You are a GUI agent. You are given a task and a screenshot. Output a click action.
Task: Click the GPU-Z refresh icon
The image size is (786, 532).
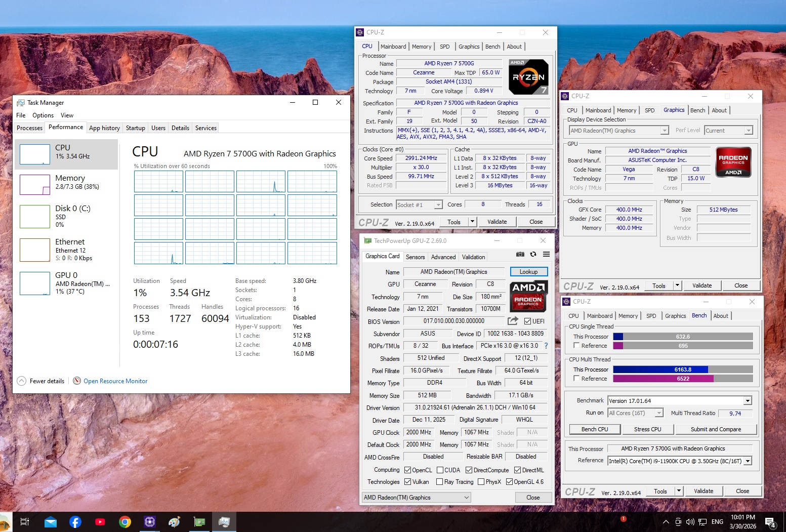coord(533,254)
